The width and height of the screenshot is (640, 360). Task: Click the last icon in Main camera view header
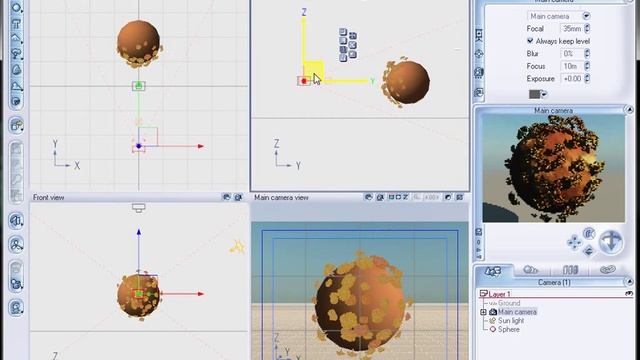[x=460, y=198]
